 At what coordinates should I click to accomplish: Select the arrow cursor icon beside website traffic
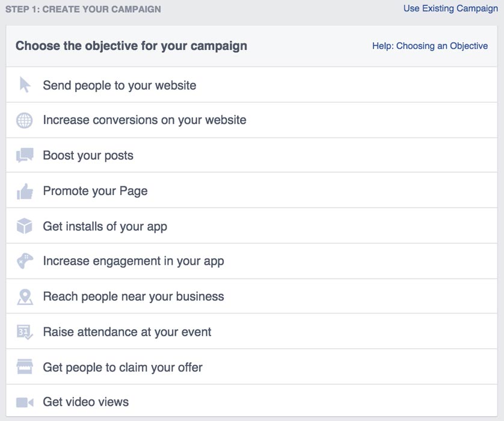coord(24,85)
